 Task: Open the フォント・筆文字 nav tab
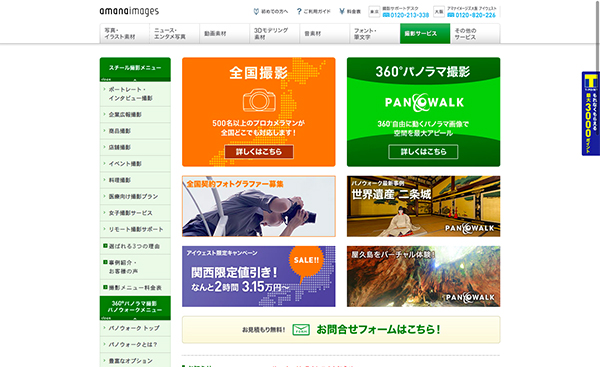tap(375, 34)
